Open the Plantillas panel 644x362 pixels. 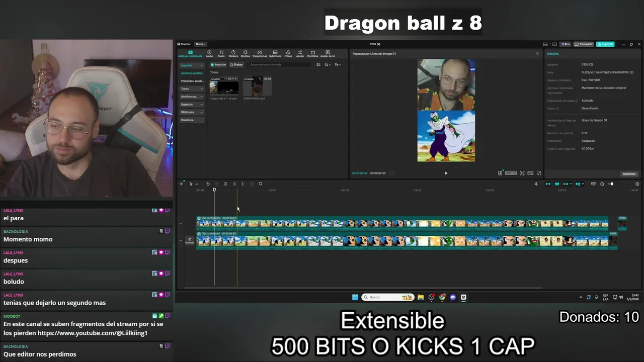point(313,53)
